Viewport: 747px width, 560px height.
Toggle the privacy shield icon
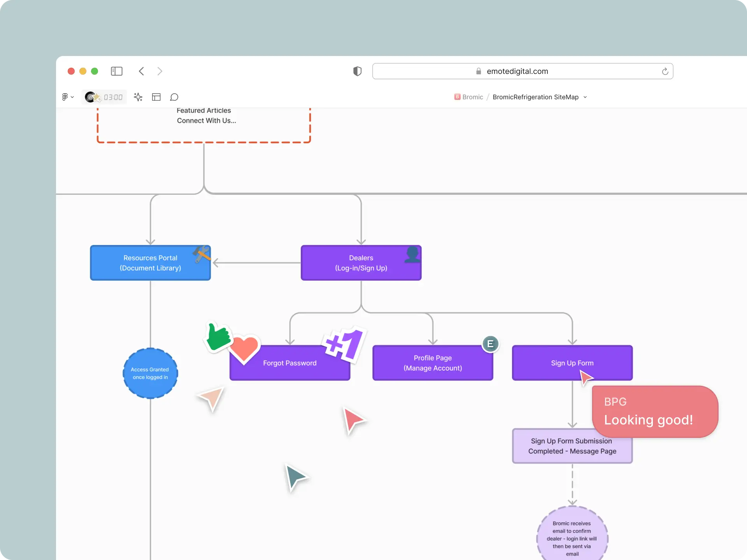pos(357,71)
